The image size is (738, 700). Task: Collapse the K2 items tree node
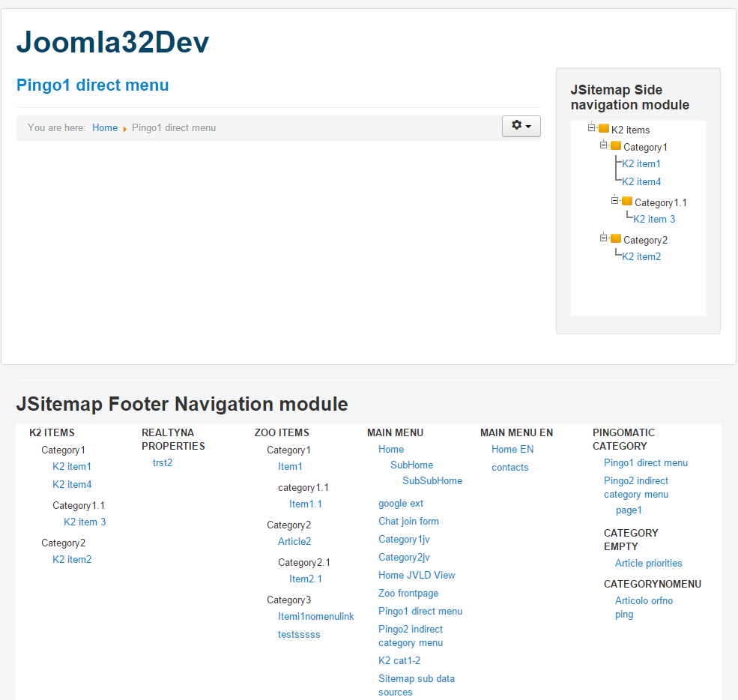(x=592, y=127)
